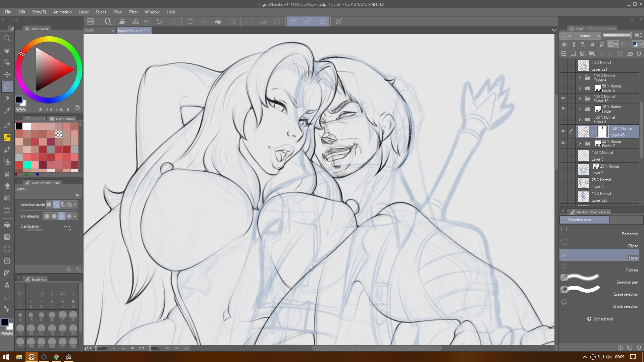The height and width of the screenshot is (362, 644).
Task: Select the Balloon tool
Action: (7, 298)
